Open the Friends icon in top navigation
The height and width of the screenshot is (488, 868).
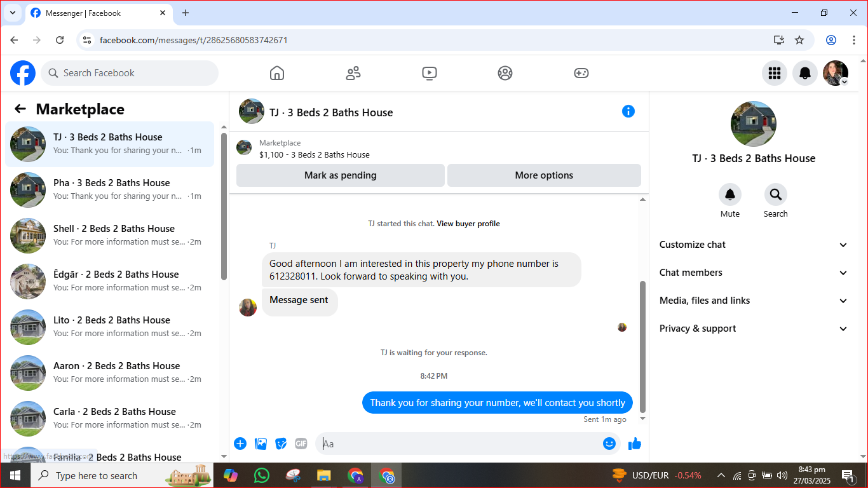click(x=353, y=73)
